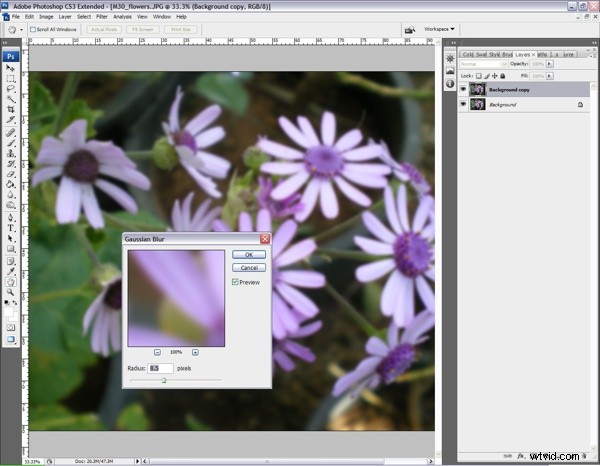Toggle Lock image pixels

486,76
